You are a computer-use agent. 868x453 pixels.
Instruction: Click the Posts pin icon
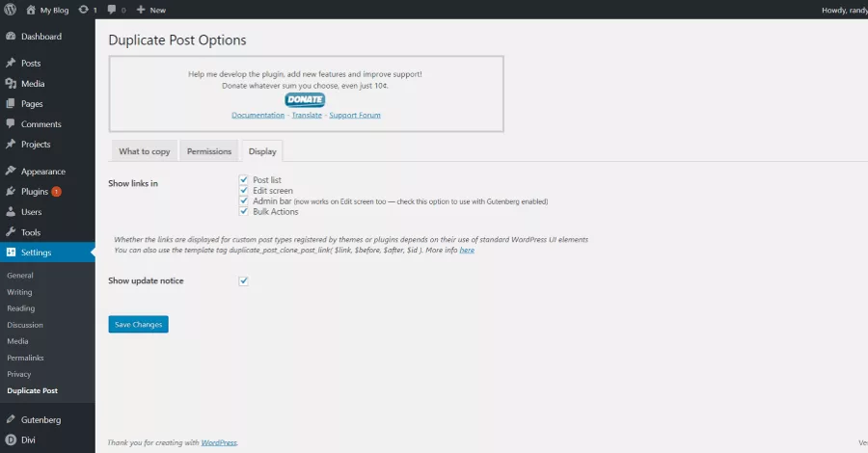click(11, 63)
